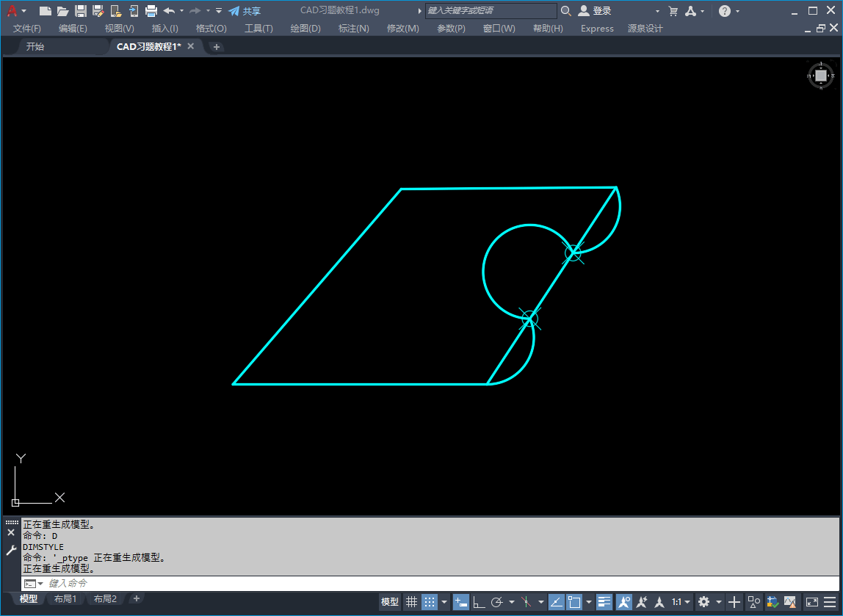Open the 插入(I) menu

165,29
